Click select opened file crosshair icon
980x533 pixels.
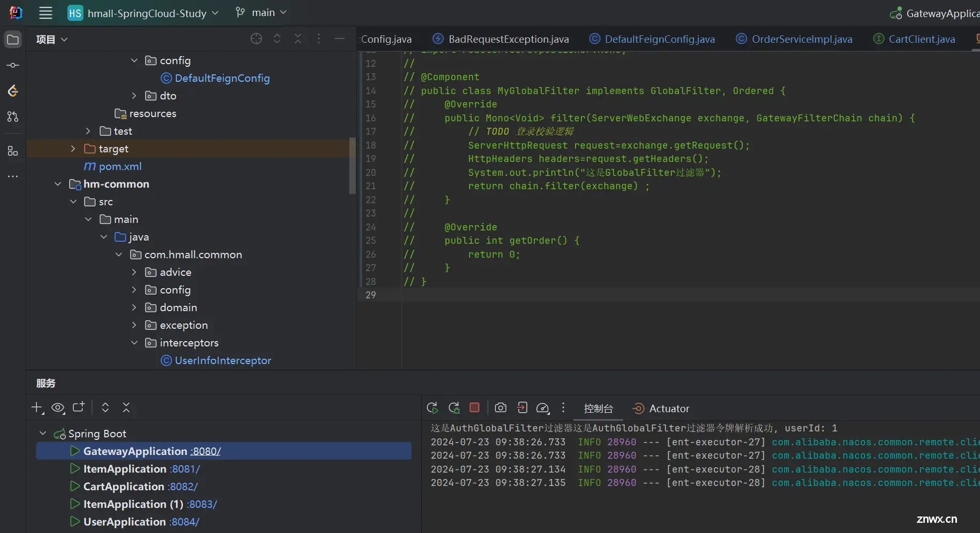pyautogui.click(x=256, y=38)
